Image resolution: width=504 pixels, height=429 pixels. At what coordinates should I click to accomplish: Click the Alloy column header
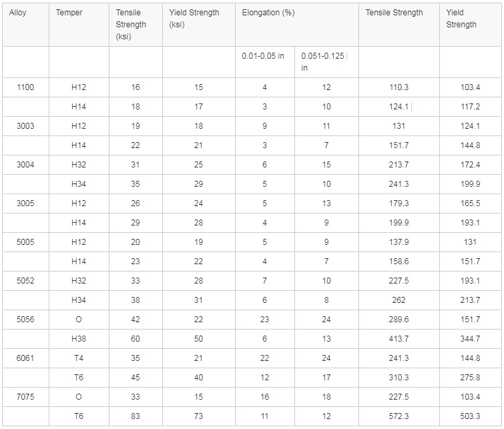click(26, 25)
